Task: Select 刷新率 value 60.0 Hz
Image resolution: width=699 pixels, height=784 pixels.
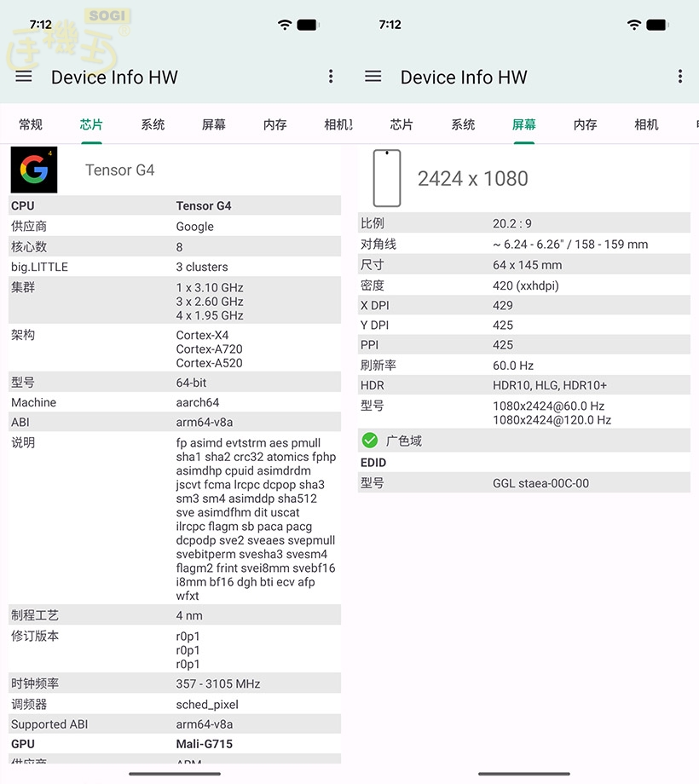Action: [513, 366]
